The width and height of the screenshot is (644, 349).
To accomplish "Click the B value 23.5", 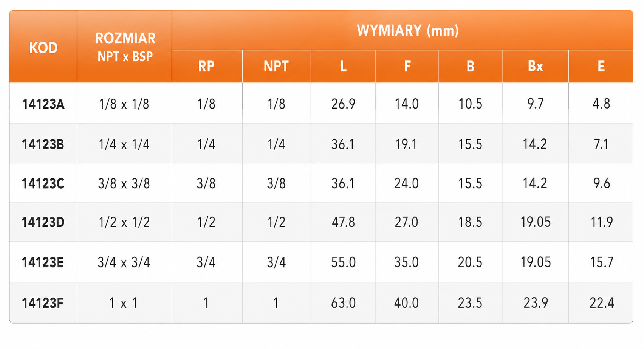I will (470, 303).
